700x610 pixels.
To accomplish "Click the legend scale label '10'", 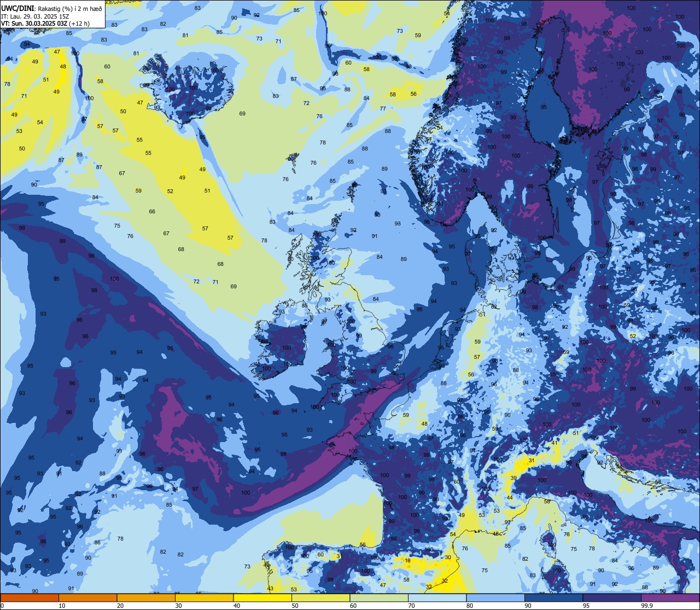I will coord(62,605).
